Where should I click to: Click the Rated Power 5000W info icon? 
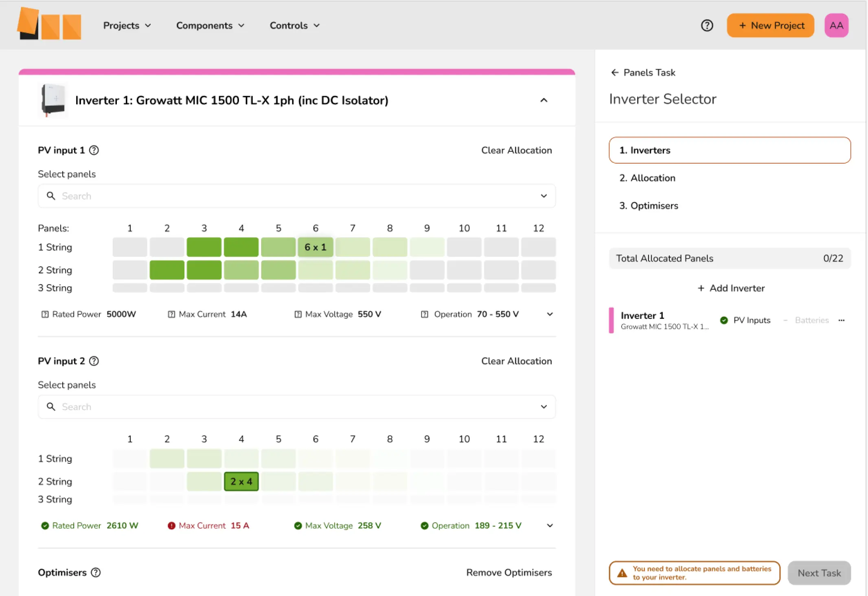(45, 314)
